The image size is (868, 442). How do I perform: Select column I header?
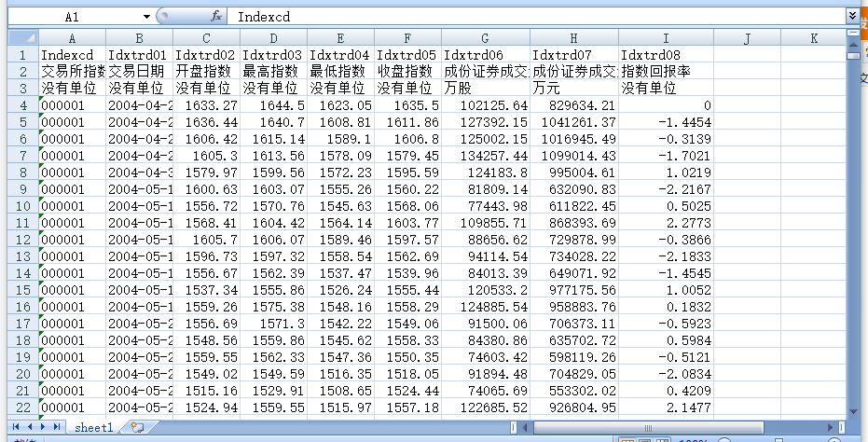666,38
